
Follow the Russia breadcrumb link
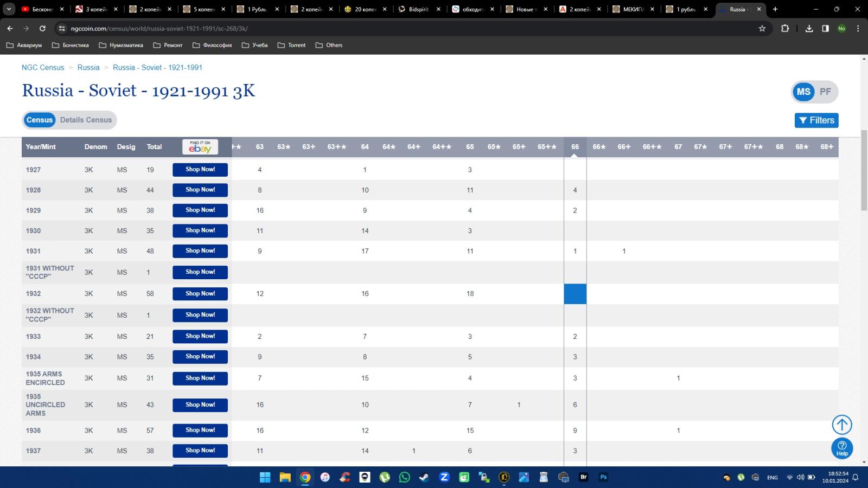click(88, 67)
